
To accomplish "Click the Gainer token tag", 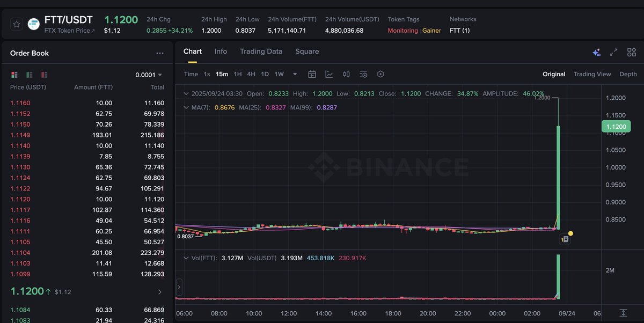I will (431, 31).
